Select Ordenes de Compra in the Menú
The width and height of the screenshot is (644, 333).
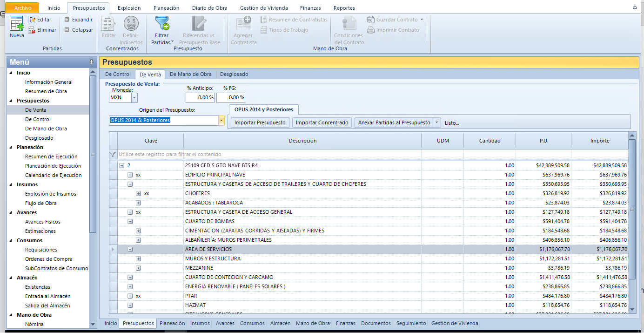tap(49, 259)
